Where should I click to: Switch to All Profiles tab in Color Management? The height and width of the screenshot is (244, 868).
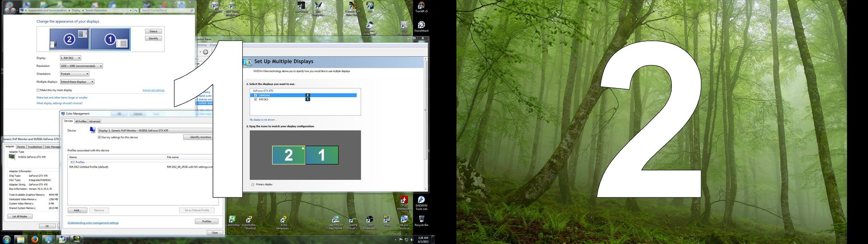[81, 121]
